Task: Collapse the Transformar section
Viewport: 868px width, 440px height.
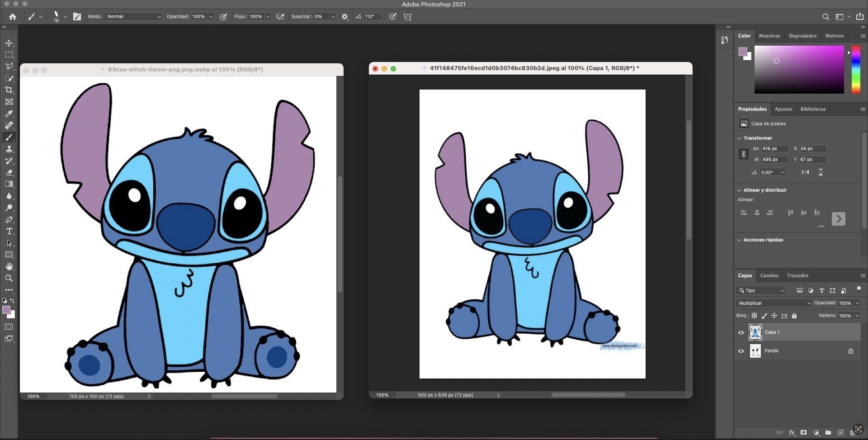Action: pos(739,138)
